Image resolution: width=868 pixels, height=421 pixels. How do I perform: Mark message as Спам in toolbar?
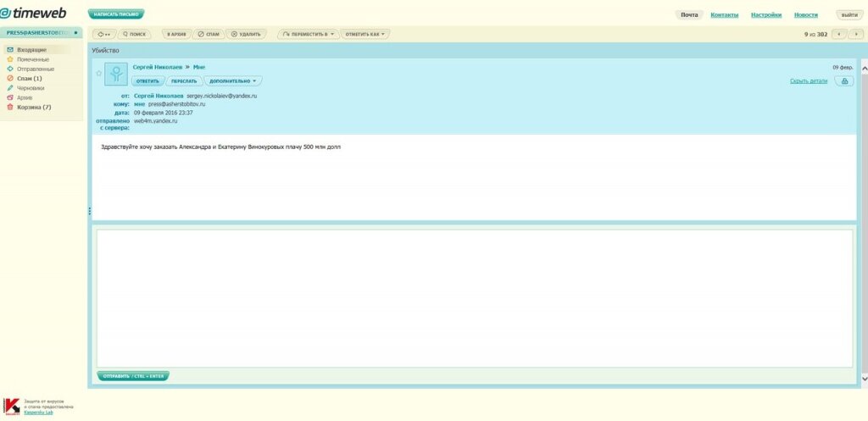209,34
